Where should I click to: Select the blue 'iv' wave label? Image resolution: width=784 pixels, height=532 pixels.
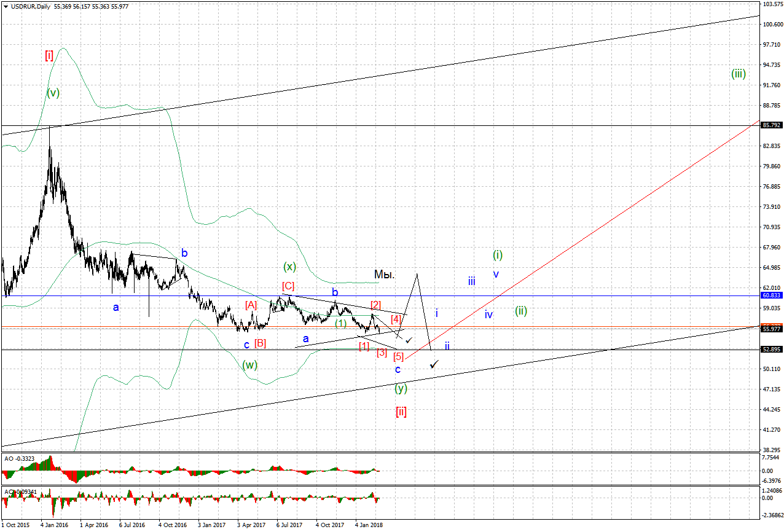point(488,315)
